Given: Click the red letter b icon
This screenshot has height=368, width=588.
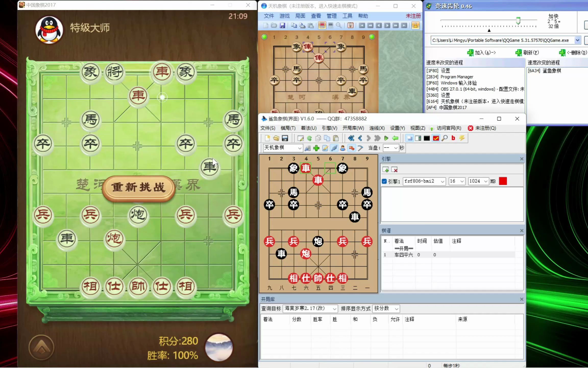Looking at the screenshot, I should 453,138.
